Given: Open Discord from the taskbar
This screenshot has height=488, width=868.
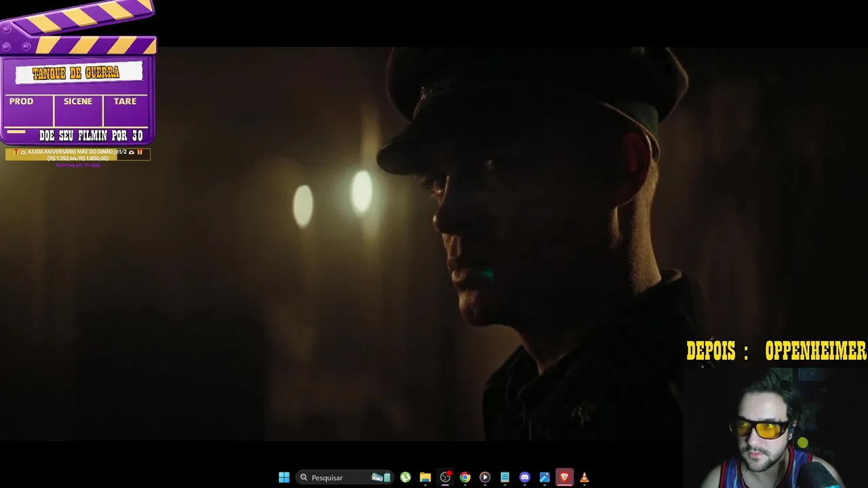Looking at the screenshot, I should pyautogui.click(x=525, y=477).
